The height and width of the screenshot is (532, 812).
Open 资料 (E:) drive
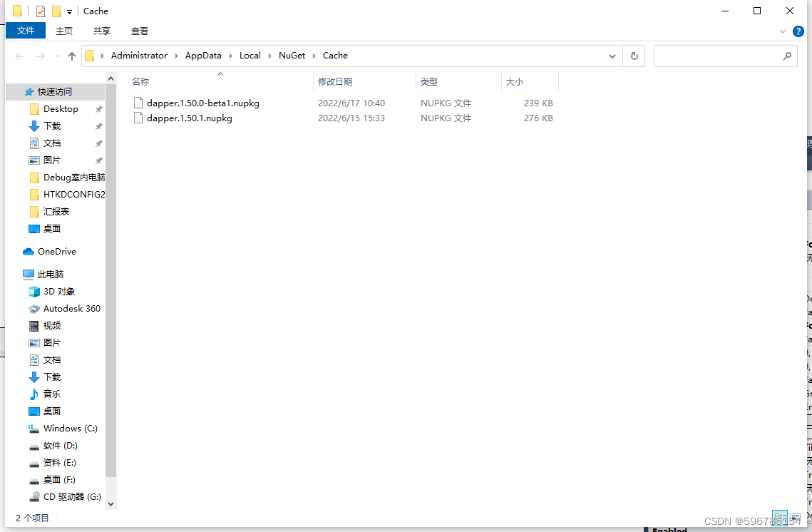tap(60, 463)
